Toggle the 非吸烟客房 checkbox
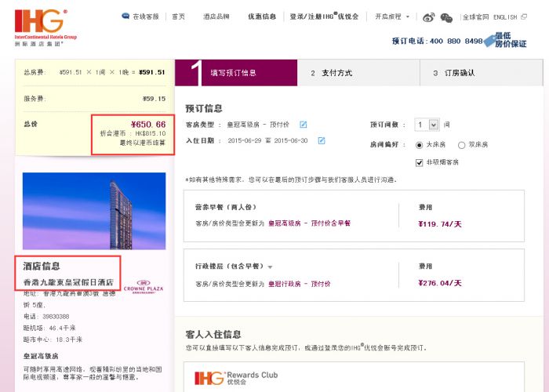The height and width of the screenshot is (392, 549). click(x=419, y=163)
